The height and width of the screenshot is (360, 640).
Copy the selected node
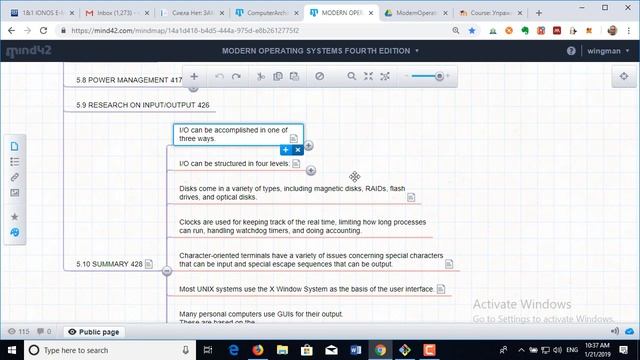pyautogui.click(x=278, y=76)
